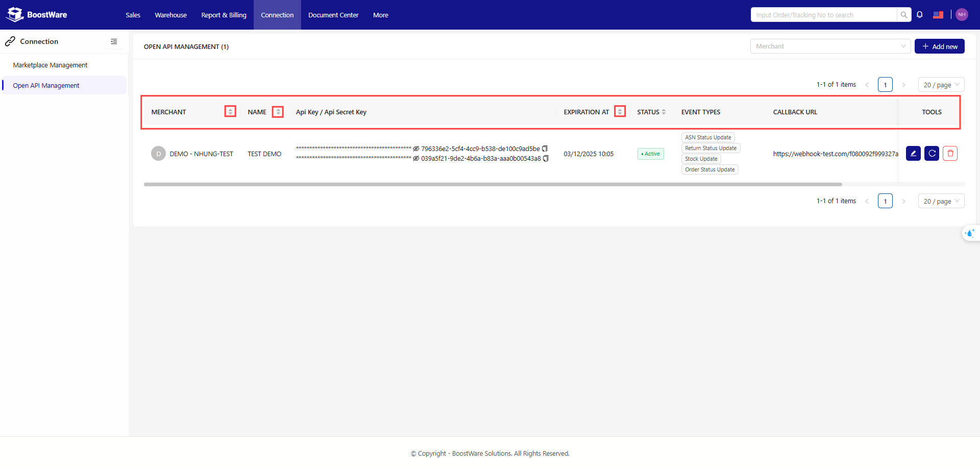
Task: Edit the TEST DEMO API entry
Action: (913, 154)
